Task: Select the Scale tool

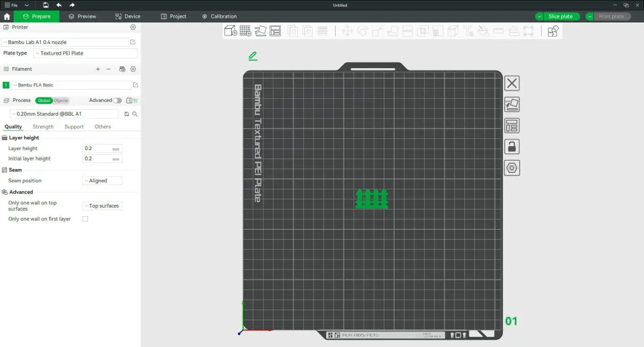Action: [x=377, y=31]
